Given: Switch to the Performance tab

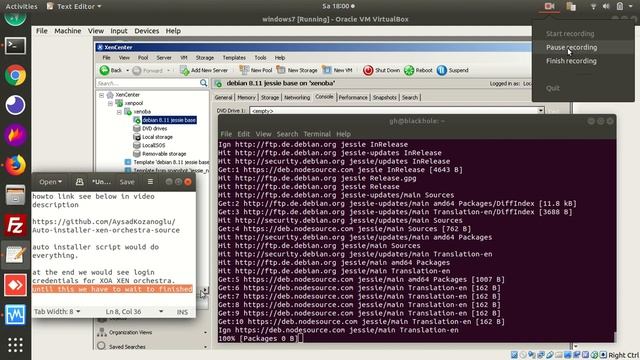Looking at the screenshot, I should pyautogui.click(x=353, y=98).
